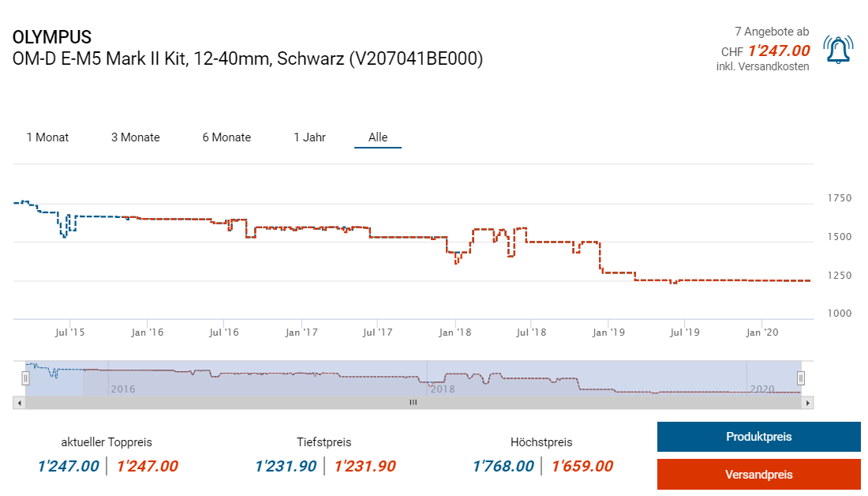Click the 7 Angebote ab text
The image size is (868, 496).
coord(771,32)
